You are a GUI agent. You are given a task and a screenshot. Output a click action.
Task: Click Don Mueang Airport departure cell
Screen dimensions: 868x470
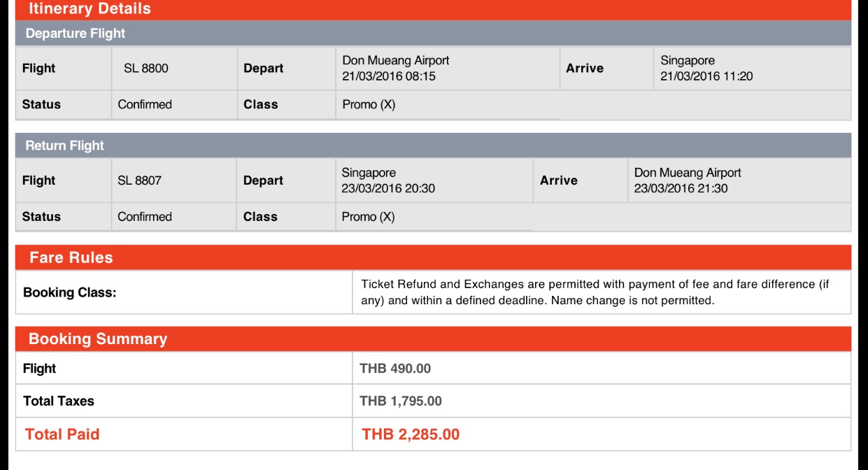(448, 69)
